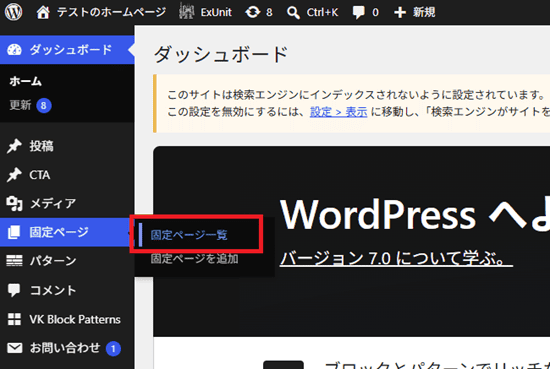Choose 固定ページを追加 from the flyout
Image resolution: width=550 pixels, height=369 pixels.
195,259
